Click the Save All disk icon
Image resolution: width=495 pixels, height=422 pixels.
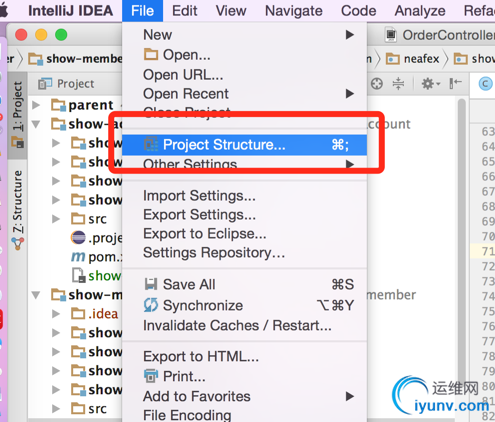click(151, 284)
